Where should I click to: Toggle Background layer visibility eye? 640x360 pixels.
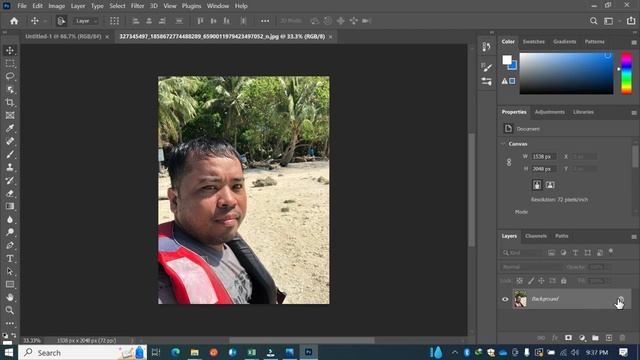click(x=505, y=299)
